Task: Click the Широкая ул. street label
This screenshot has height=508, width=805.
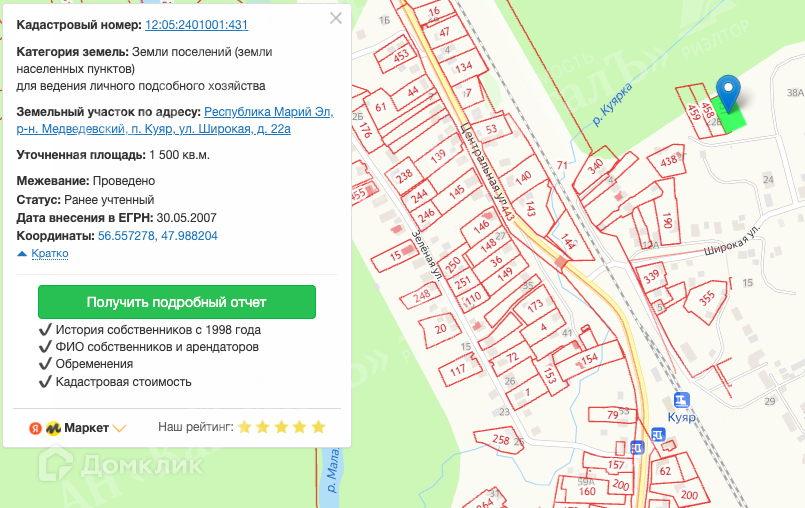Action: 732,239
